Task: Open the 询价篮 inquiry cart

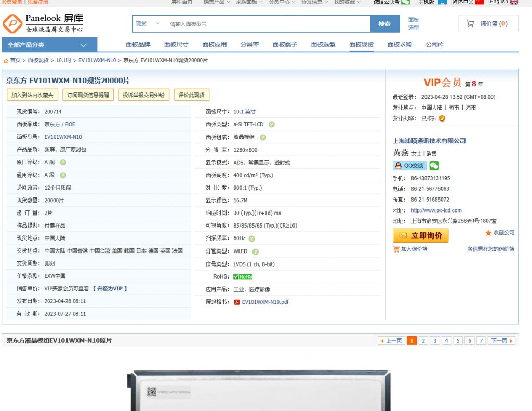Action: click(x=488, y=23)
